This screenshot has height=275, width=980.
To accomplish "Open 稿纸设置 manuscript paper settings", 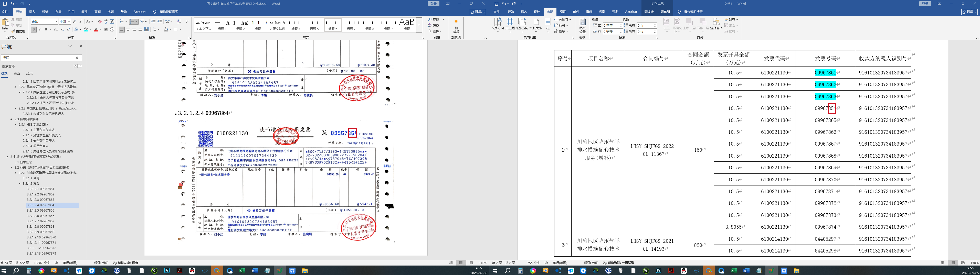I will tap(583, 25).
